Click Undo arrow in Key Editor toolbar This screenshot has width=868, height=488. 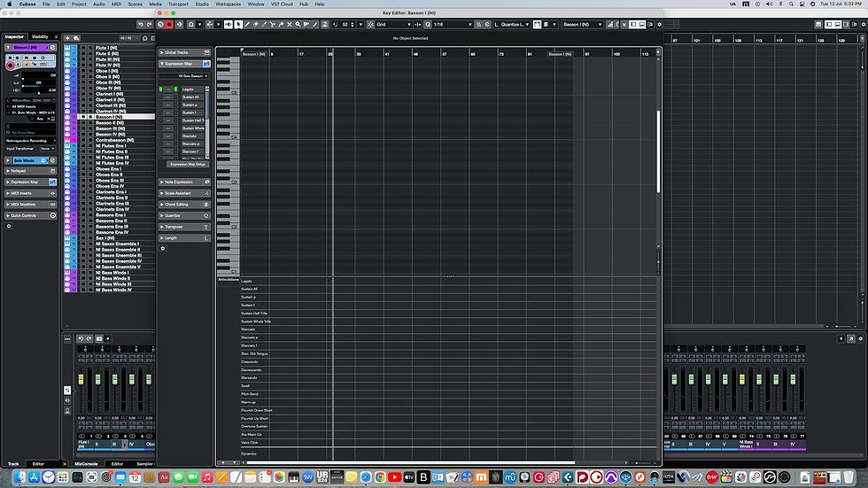point(141,24)
